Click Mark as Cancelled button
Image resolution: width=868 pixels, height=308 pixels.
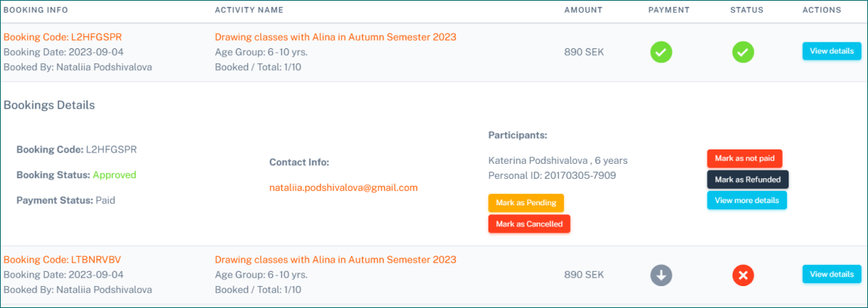[529, 223]
